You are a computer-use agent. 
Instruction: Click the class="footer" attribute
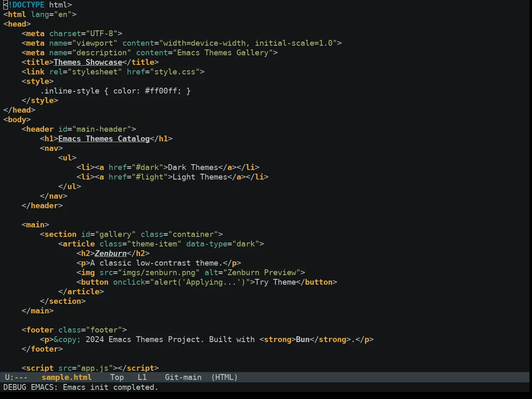(90, 330)
